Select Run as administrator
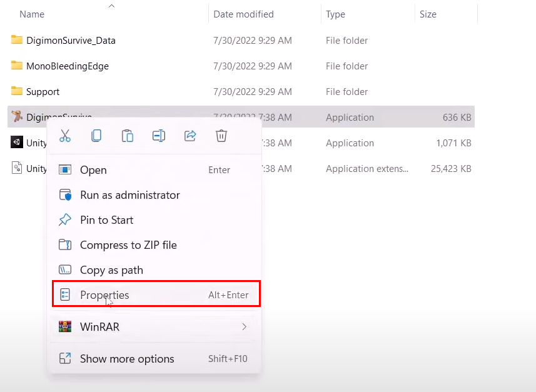 pos(129,195)
